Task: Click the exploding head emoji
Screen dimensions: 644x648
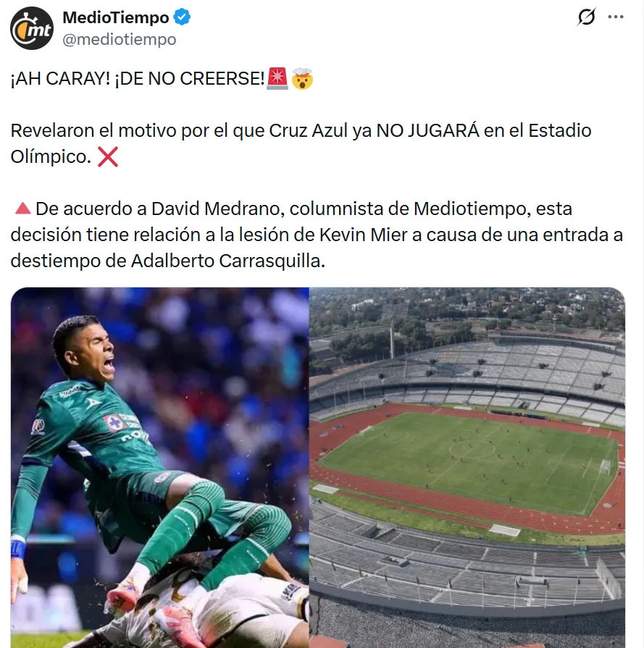Action: coord(302,78)
